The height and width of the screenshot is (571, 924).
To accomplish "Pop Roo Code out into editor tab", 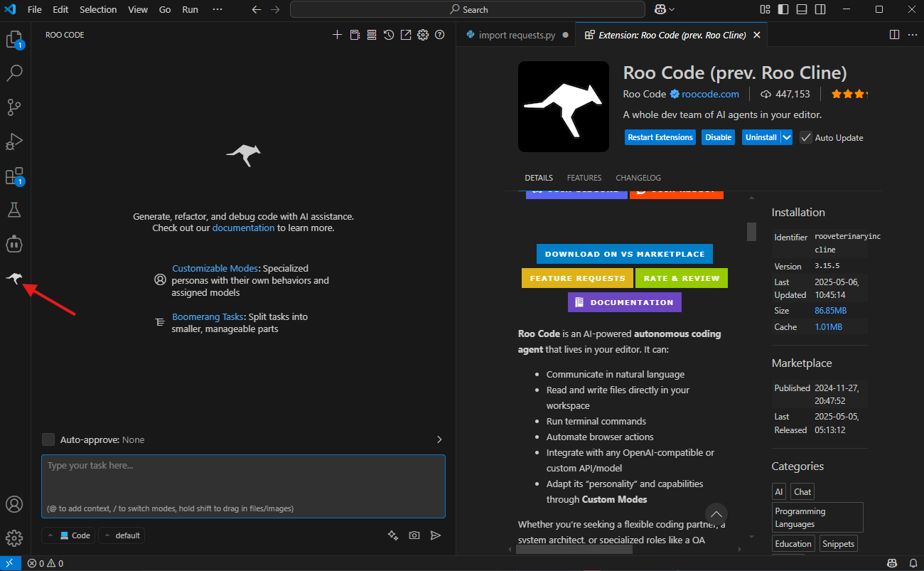I will (406, 35).
